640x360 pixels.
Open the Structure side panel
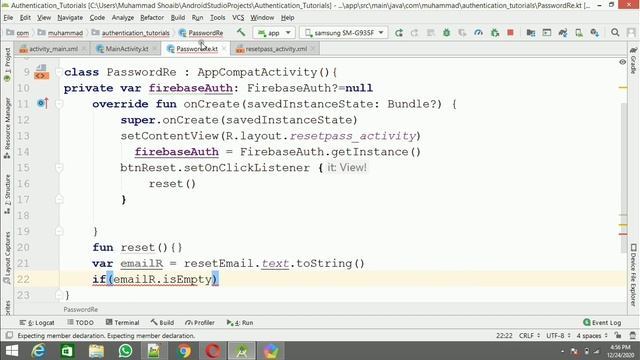tap(7, 194)
